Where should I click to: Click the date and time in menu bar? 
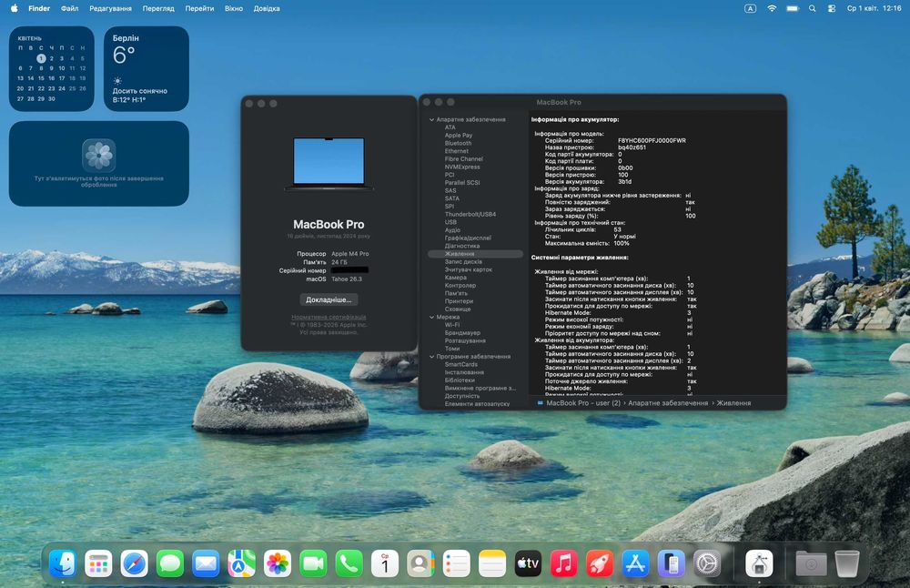[x=874, y=8]
